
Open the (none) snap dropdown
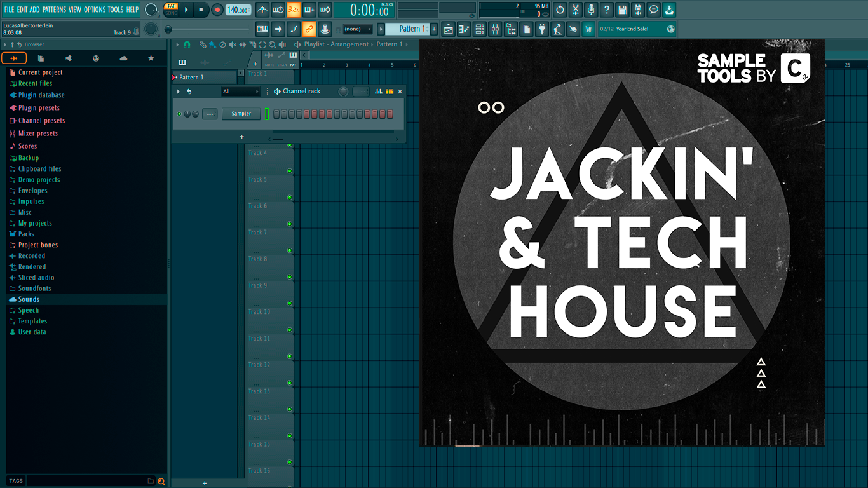click(357, 29)
